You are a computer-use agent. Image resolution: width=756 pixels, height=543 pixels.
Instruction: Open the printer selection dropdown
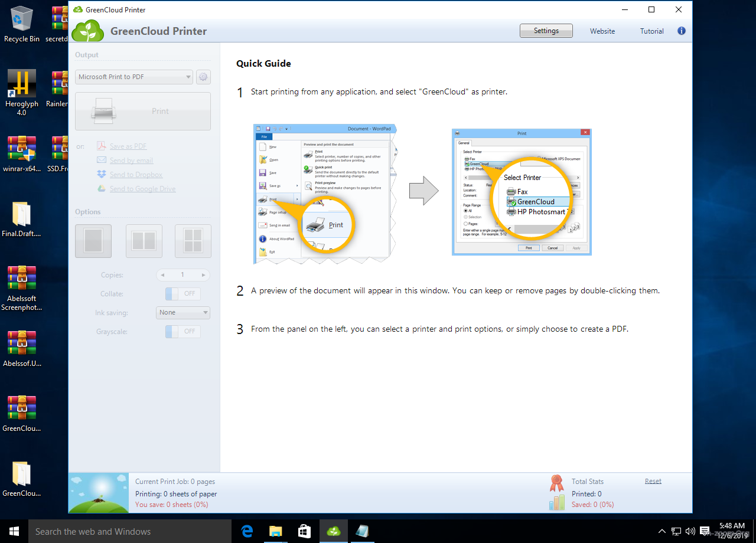(134, 77)
